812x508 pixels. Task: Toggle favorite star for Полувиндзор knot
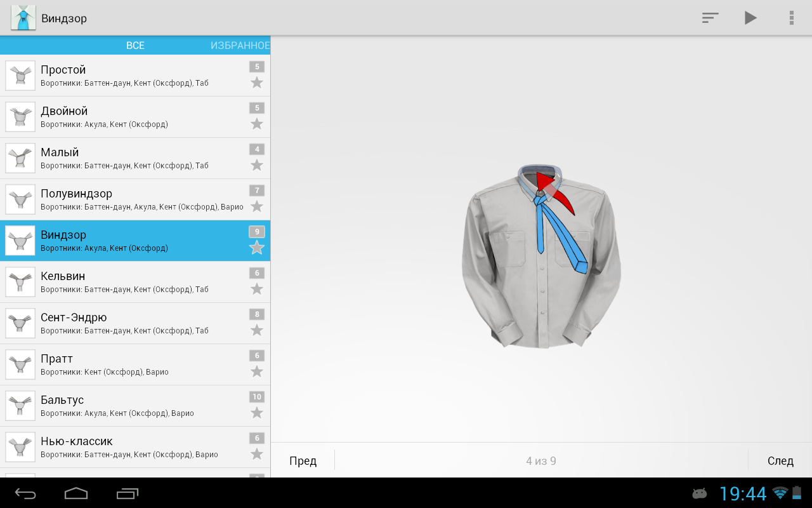tap(257, 206)
